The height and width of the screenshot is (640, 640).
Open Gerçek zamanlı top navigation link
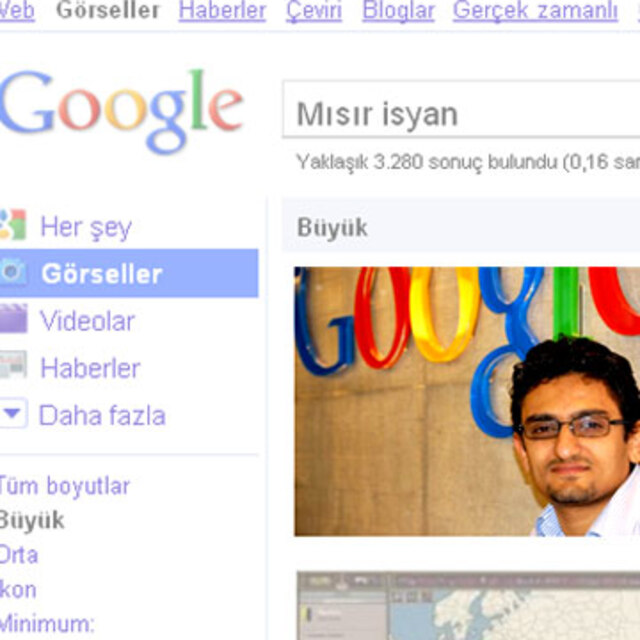pyautogui.click(x=535, y=11)
